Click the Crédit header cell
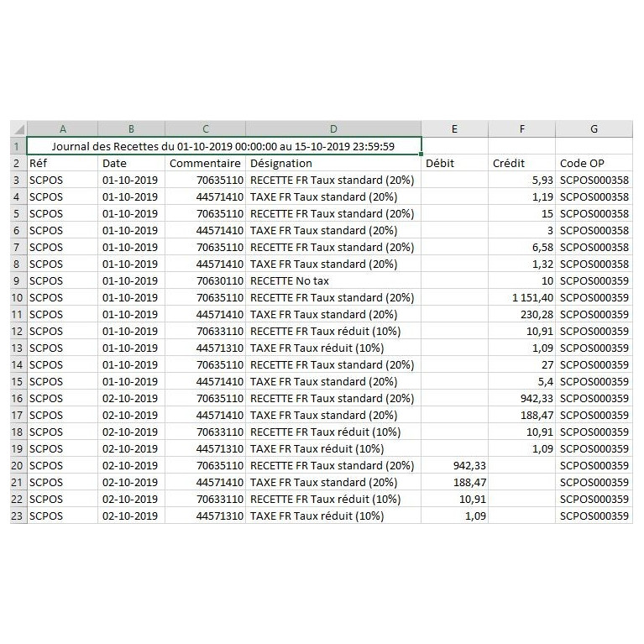This screenshot has height=644, width=644. [x=521, y=163]
